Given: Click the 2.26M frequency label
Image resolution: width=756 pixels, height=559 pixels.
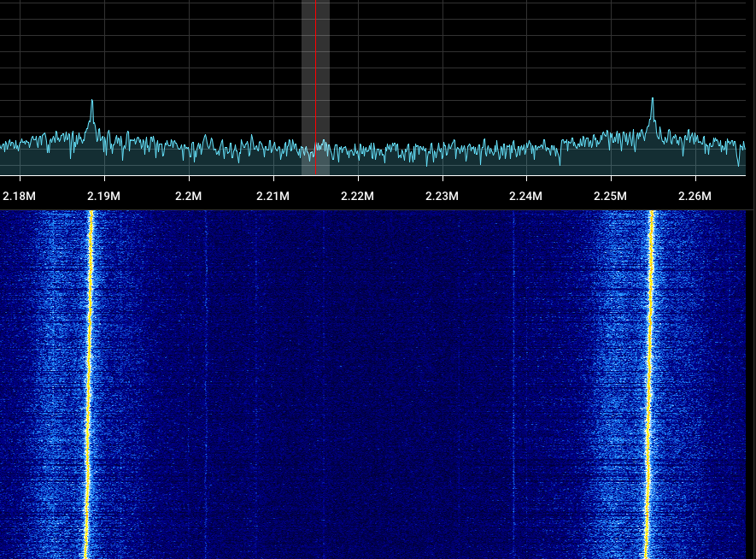Looking at the screenshot, I should click(694, 197).
